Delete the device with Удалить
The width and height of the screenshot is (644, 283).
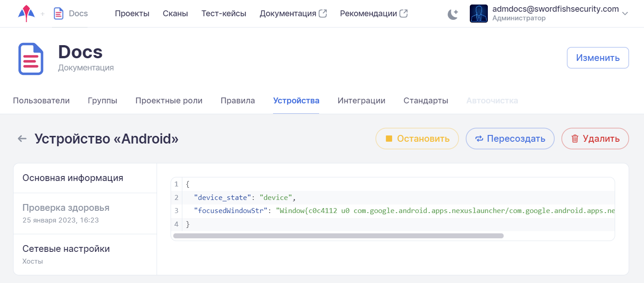pos(595,139)
